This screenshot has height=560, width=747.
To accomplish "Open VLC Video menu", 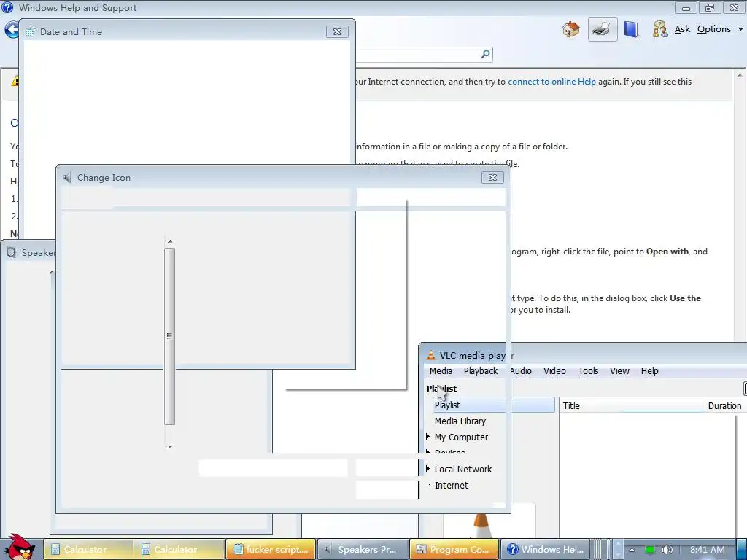I will 554,371.
